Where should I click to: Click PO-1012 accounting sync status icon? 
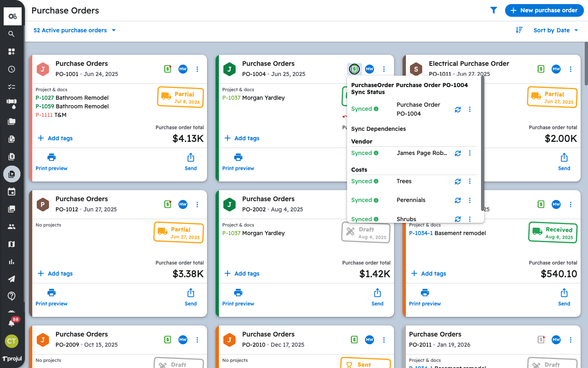coord(167,204)
